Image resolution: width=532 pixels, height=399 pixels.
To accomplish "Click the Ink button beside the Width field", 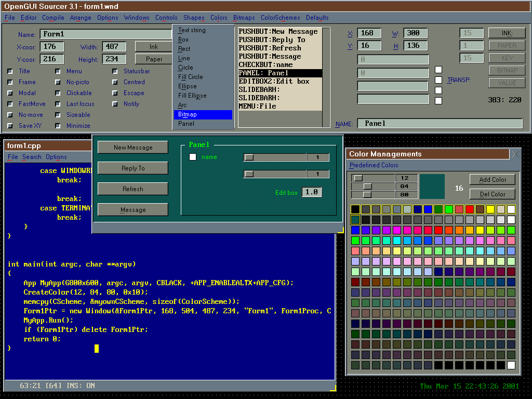I will coord(154,47).
